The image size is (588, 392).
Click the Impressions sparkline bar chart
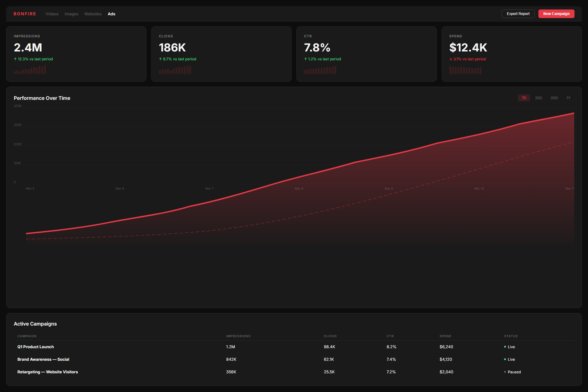coord(30,70)
